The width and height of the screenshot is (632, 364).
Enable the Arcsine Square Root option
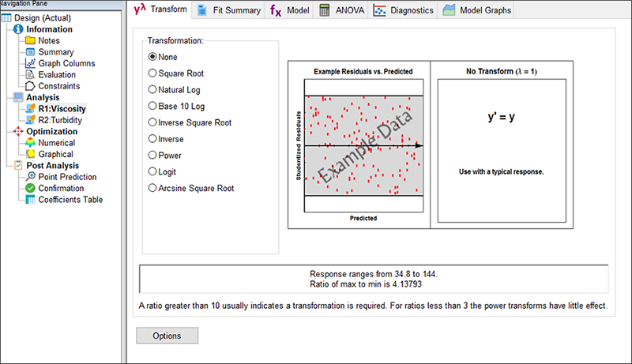tap(153, 188)
